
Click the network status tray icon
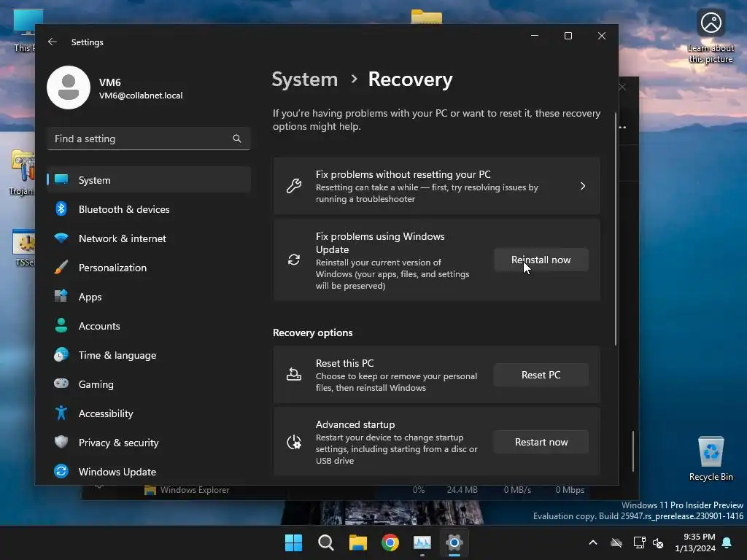[x=639, y=542]
